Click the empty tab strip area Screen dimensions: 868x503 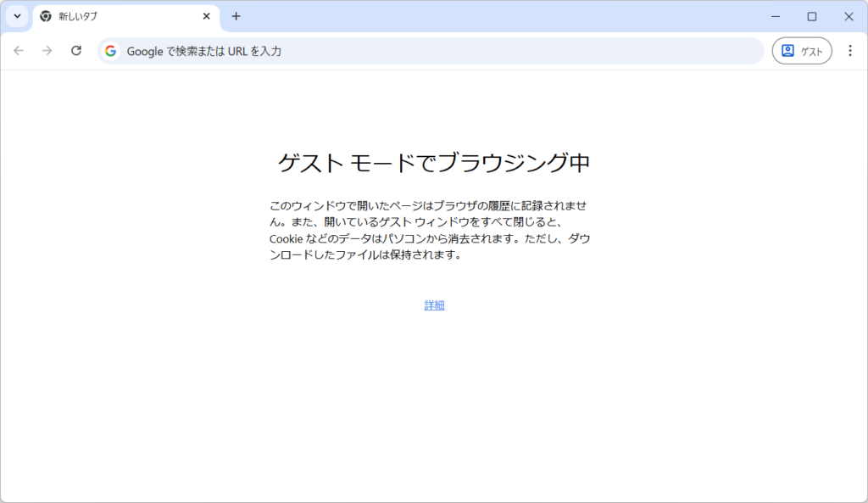[509, 16]
